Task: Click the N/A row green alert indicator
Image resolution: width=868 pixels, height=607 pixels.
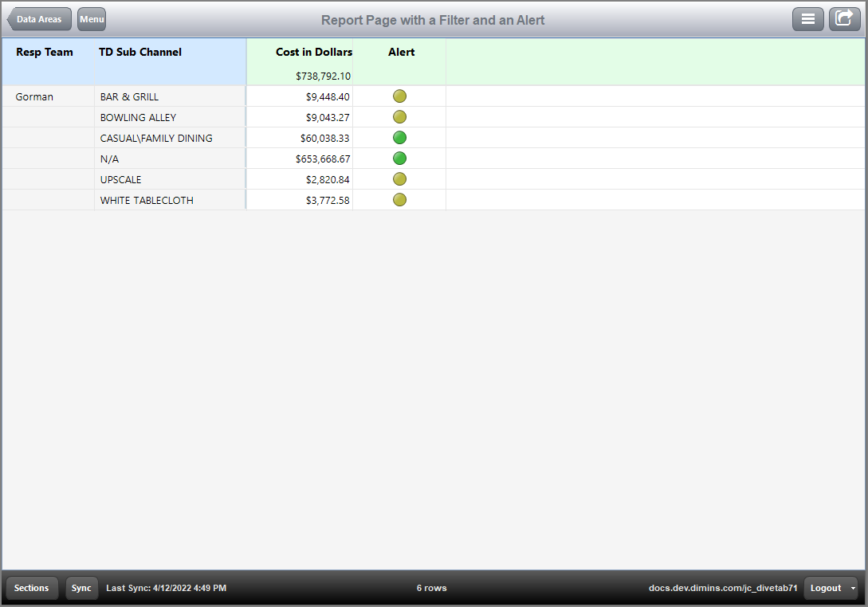Action: tap(399, 159)
